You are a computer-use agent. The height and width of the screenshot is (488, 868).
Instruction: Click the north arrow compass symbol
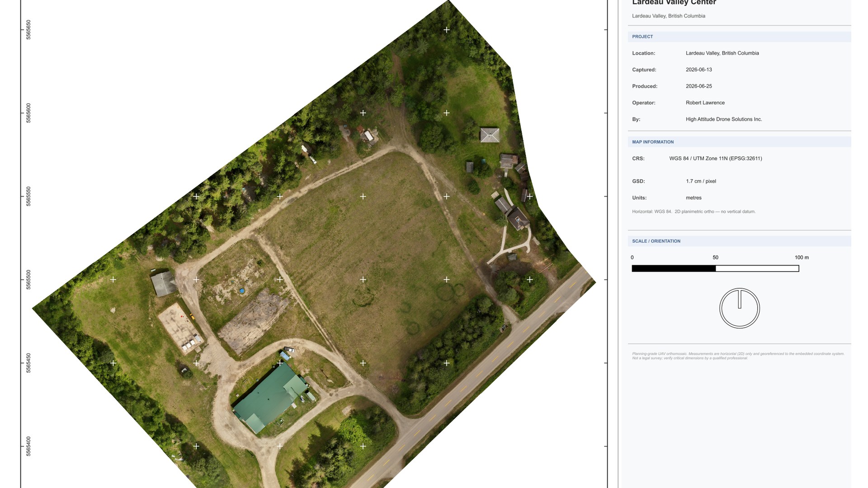(740, 308)
